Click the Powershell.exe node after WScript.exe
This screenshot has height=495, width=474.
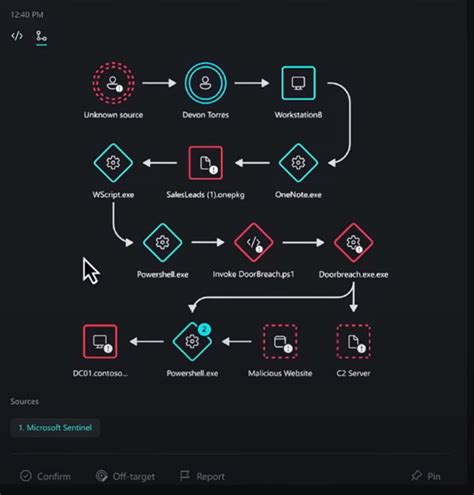[163, 242]
